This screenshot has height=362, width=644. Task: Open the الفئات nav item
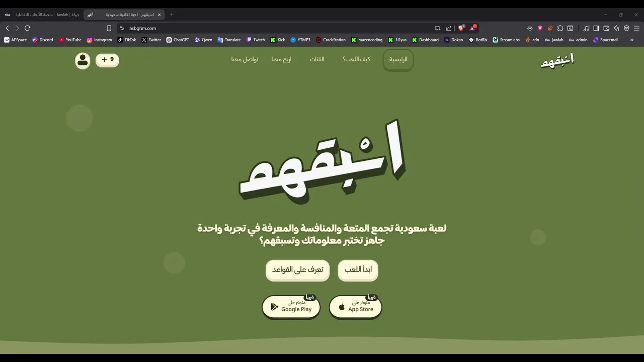317,59
